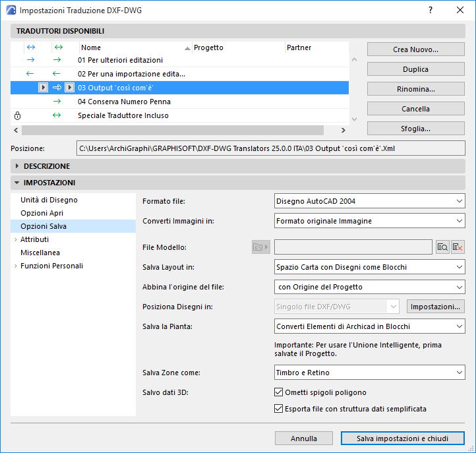The image size is (476, 453).
Task: Open the Salva Zone come dropdown
Action: click(369, 373)
